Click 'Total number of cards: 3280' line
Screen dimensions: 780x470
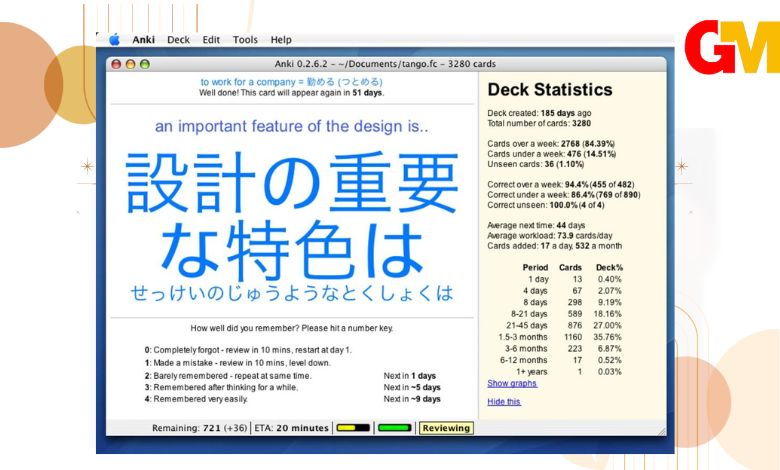pyautogui.click(x=539, y=123)
